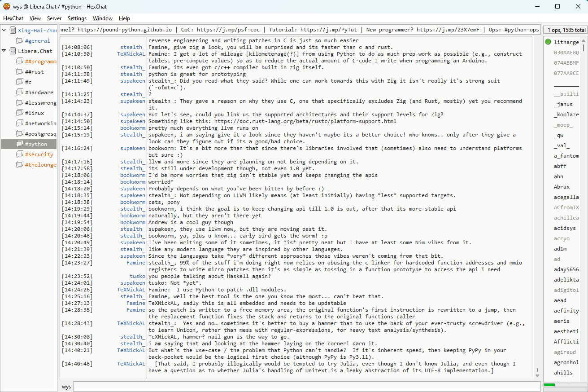Select user _janus in the user list

click(x=563, y=104)
